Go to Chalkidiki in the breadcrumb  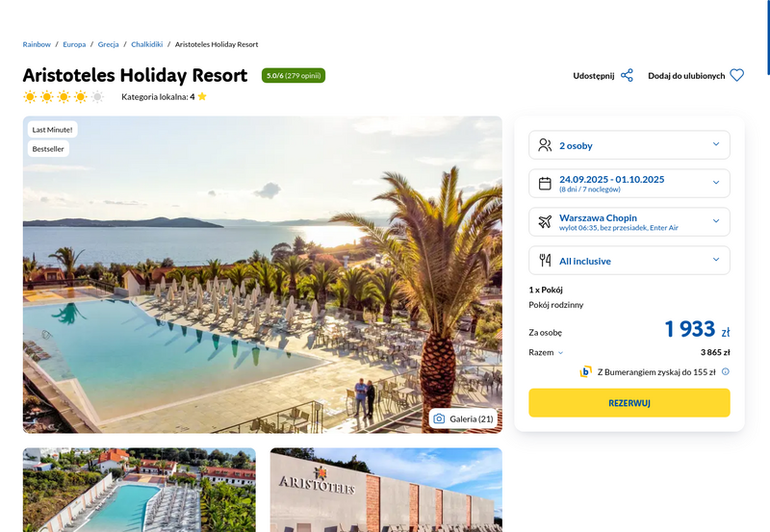[x=147, y=44]
